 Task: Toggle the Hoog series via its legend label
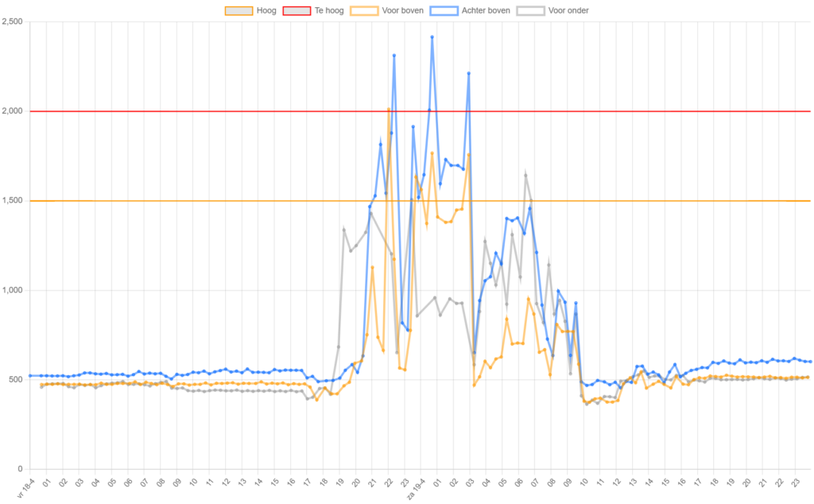266,11
